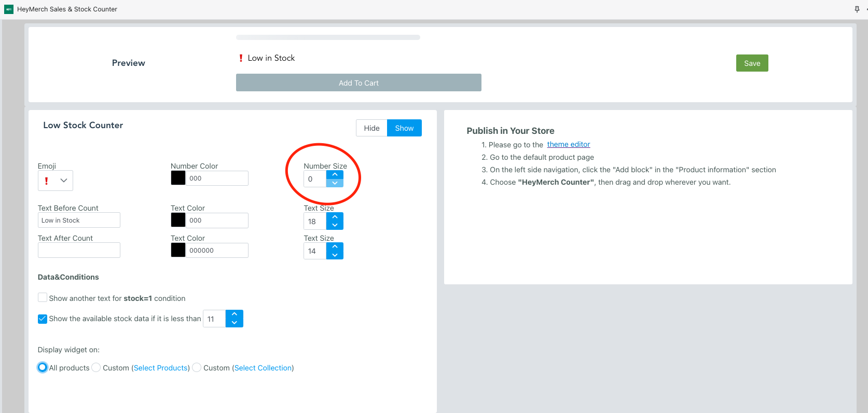Uncheck 'Show the available stock data' checkbox
Viewport: 868px width, 413px height.
click(x=43, y=319)
